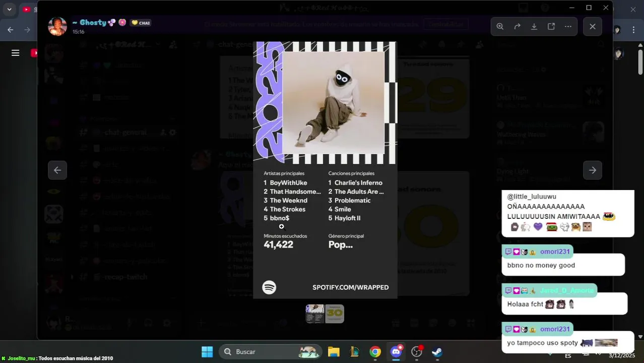Viewport: 644px width, 363px height.
Task: Open File Explorer from the taskbar
Action: click(x=334, y=352)
